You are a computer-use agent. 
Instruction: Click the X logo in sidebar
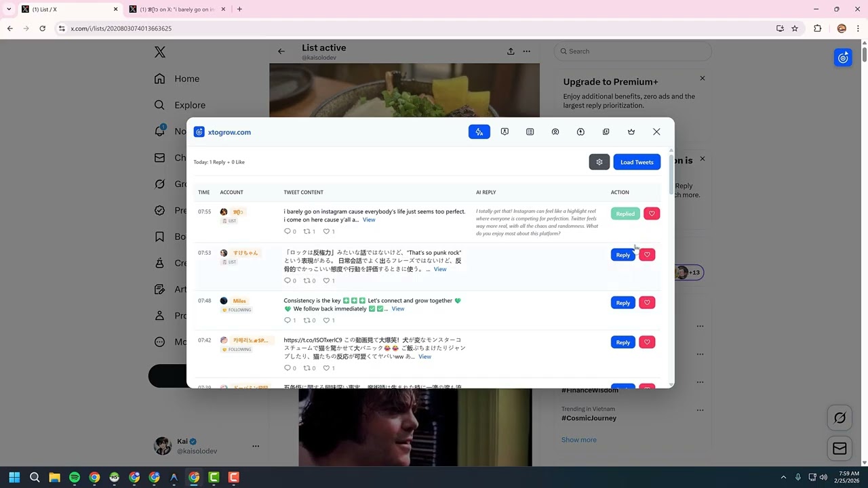point(159,52)
